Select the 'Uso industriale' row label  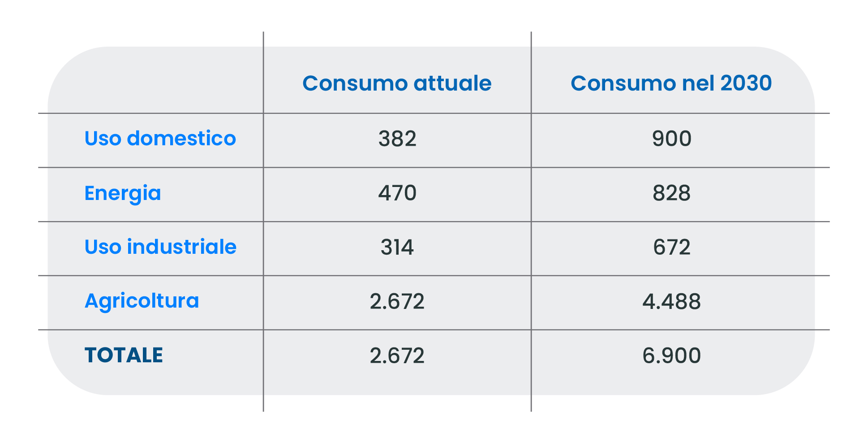160,247
